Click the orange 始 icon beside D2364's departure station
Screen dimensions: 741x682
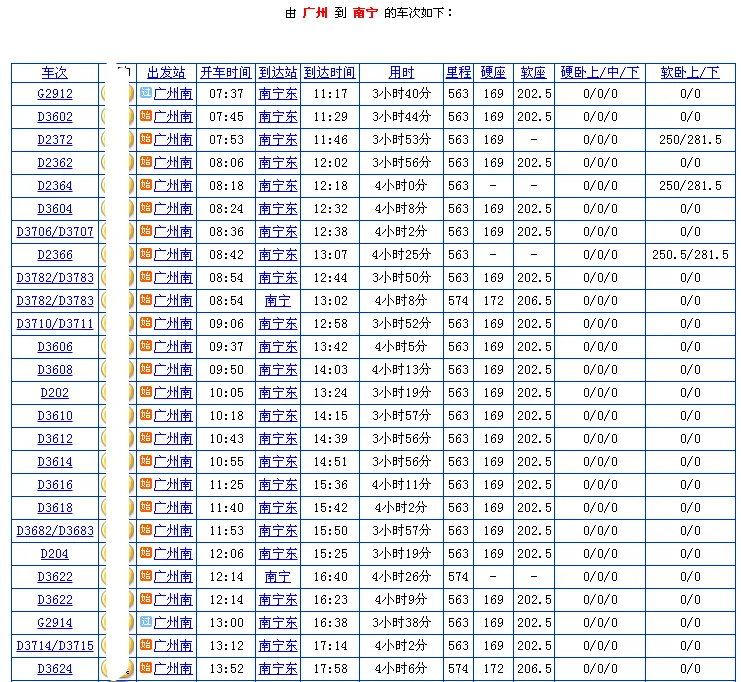(146, 185)
